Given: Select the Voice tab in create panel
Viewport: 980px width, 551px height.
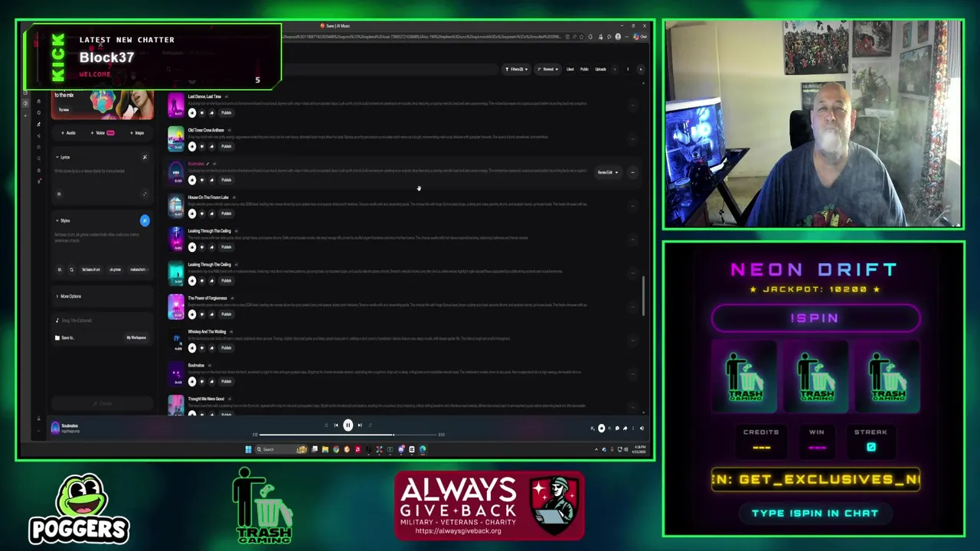Looking at the screenshot, I should [x=103, y=133].
